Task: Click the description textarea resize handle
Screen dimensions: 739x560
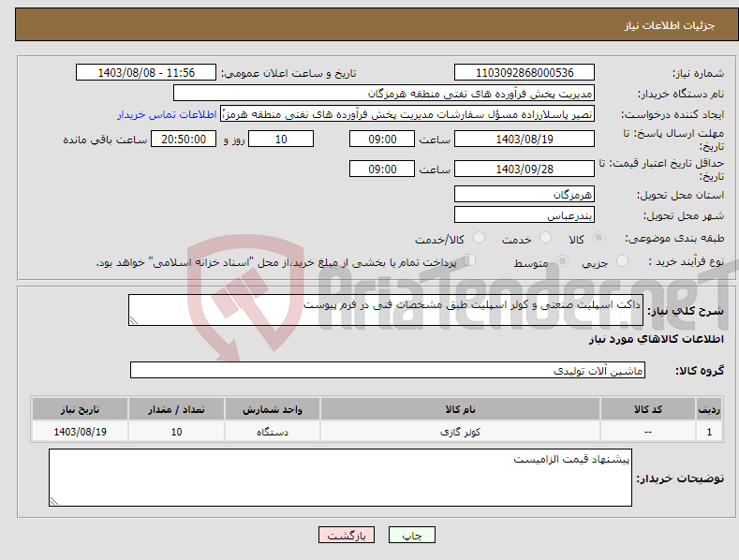Action: coord(134,320)
